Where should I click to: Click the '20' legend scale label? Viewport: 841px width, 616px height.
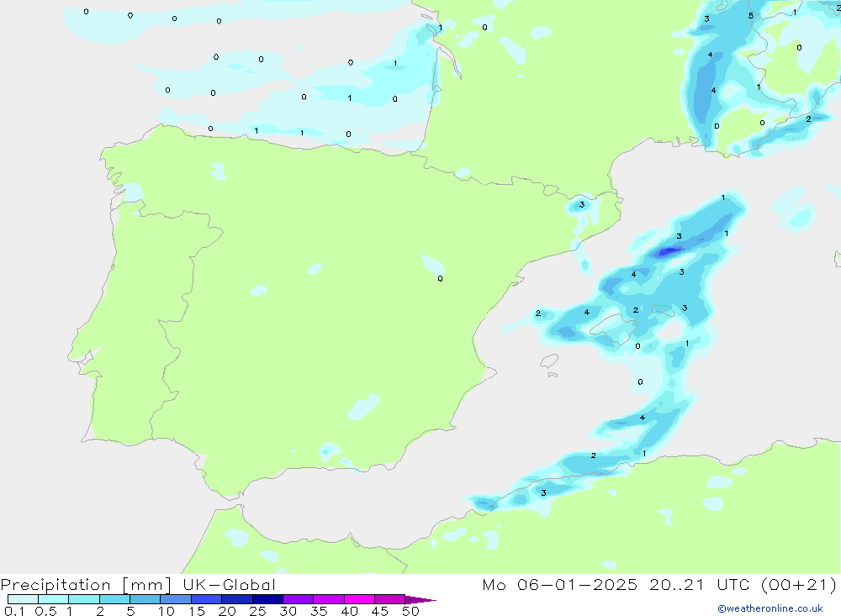227,611
